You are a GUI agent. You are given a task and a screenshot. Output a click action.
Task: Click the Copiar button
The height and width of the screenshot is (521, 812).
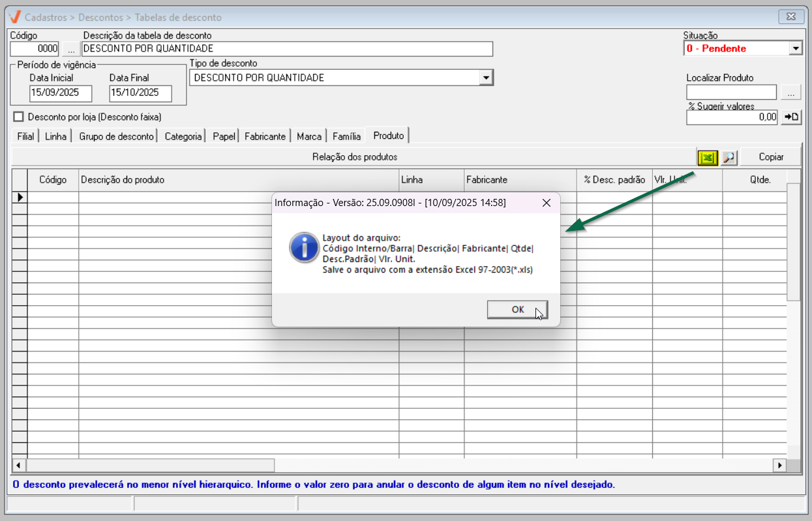771,157
